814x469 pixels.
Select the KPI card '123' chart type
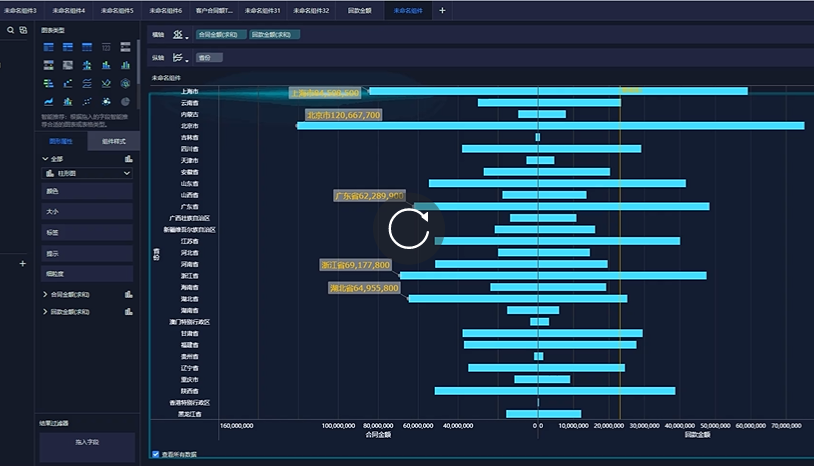point(106,47)
